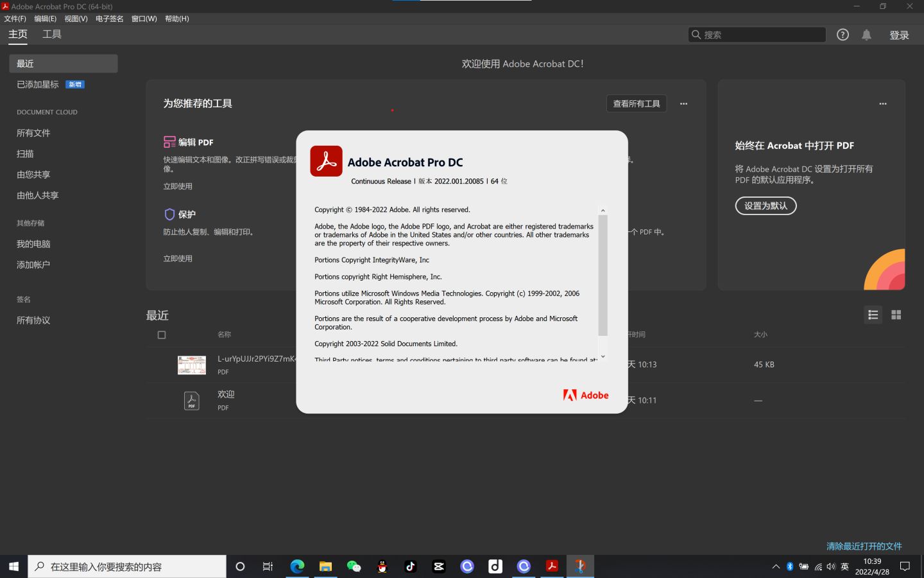
Task: Open the 保护 shield tool icon
Action: [168, 215]
